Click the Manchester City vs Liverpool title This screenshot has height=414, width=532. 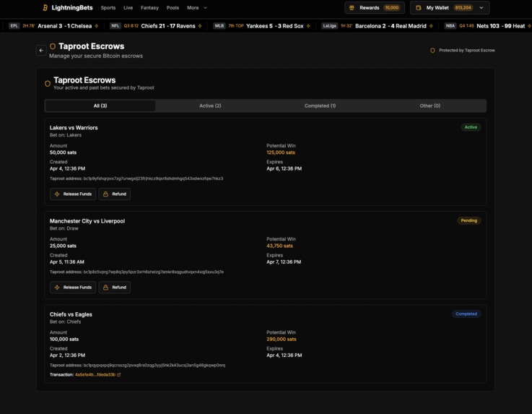point(87,221)
